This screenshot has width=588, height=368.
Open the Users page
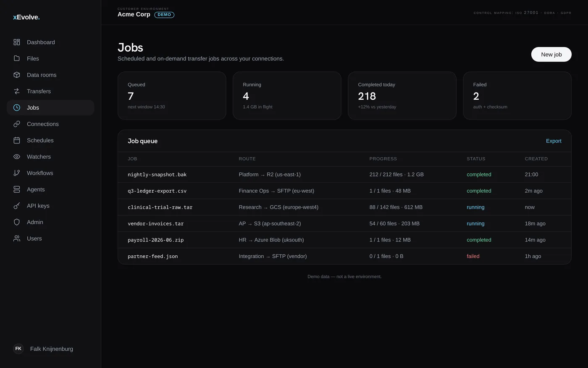pyautogui.click(x=50, y=238)
